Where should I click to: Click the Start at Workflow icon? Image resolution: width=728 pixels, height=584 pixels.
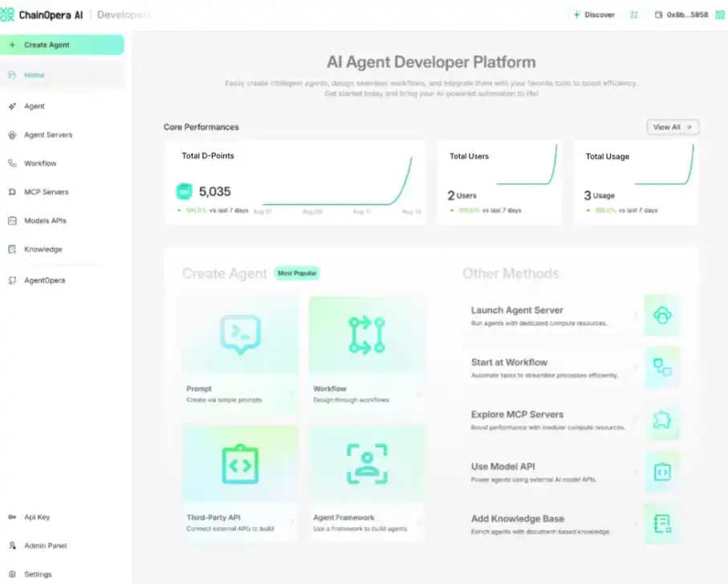click(662, 367)
